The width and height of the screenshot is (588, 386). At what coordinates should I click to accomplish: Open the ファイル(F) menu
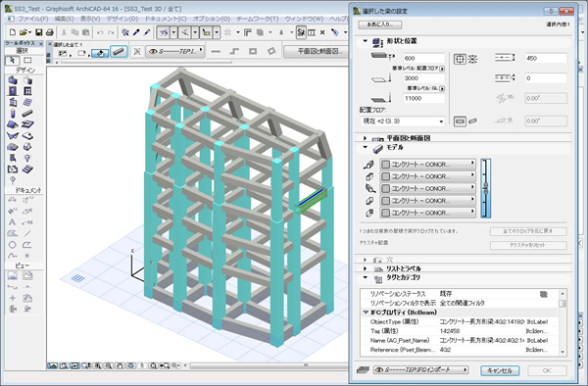click(32, 19)
